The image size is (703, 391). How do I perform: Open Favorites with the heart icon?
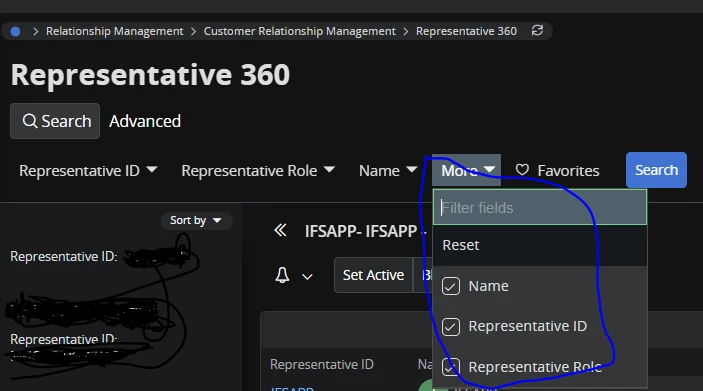pyautogui.click(x=557, y=170)
